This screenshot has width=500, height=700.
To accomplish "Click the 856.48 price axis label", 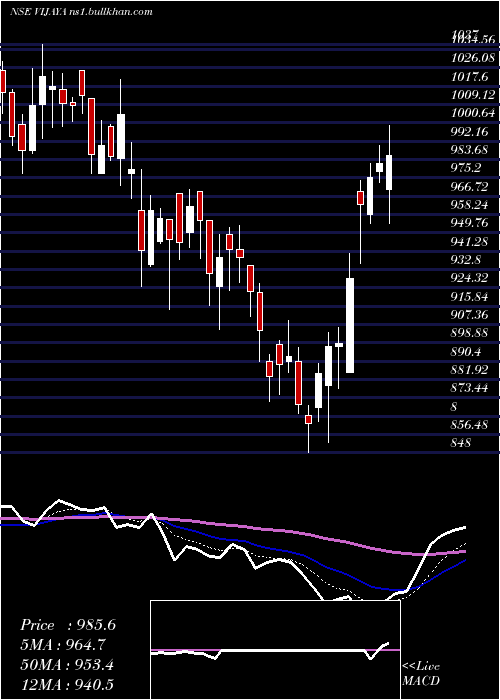I will tap(472, 425).
